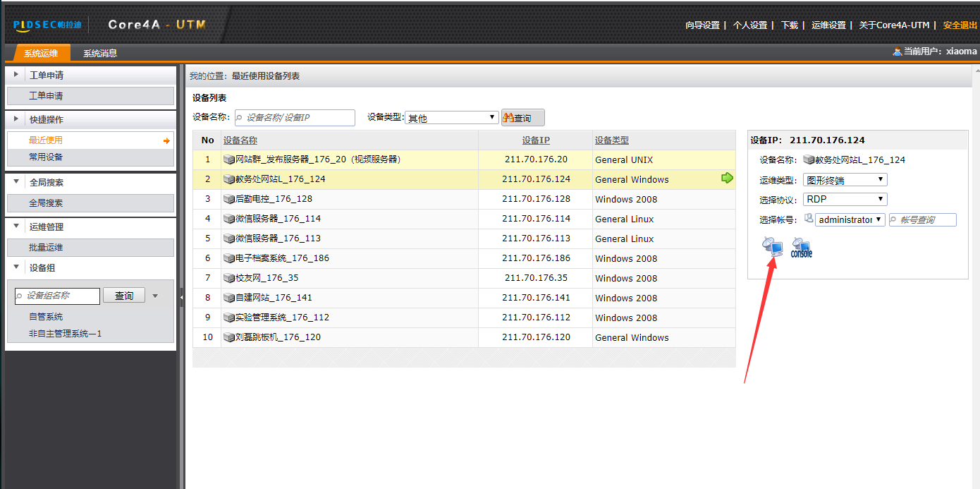This screenshot has width=980, height=489.
Task: Collapse the 设备组 section header
Action: pyautogui.click(x=90, y=267)
